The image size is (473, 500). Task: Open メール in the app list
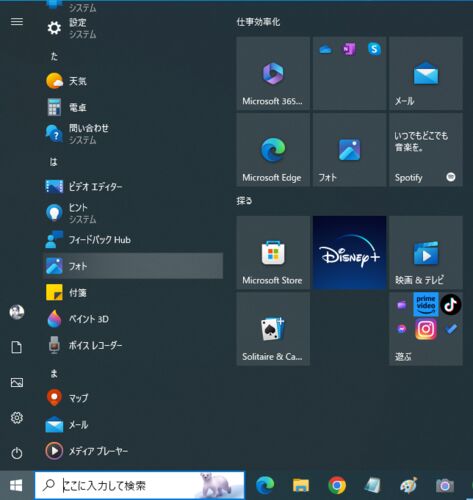(x=133, y=425)
